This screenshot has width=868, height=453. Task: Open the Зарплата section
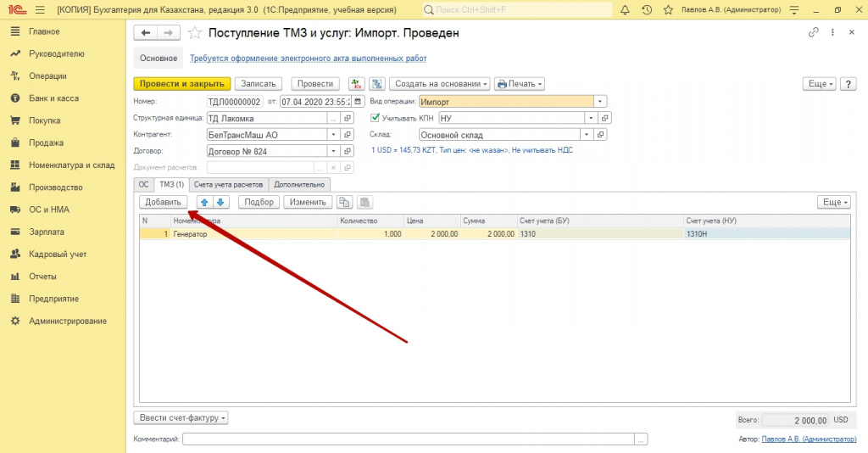pos(47,232)
